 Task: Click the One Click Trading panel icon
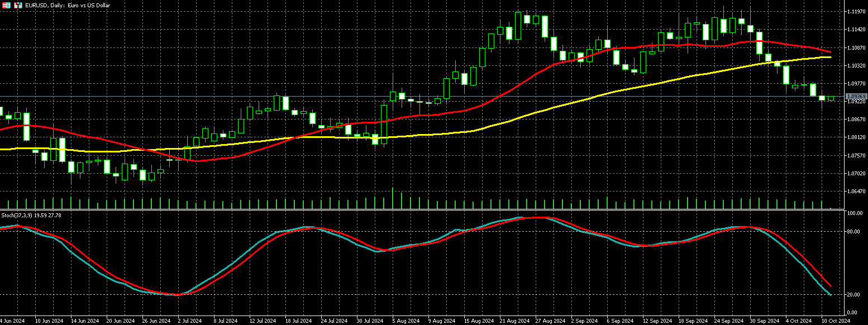[x=6, y=5]
